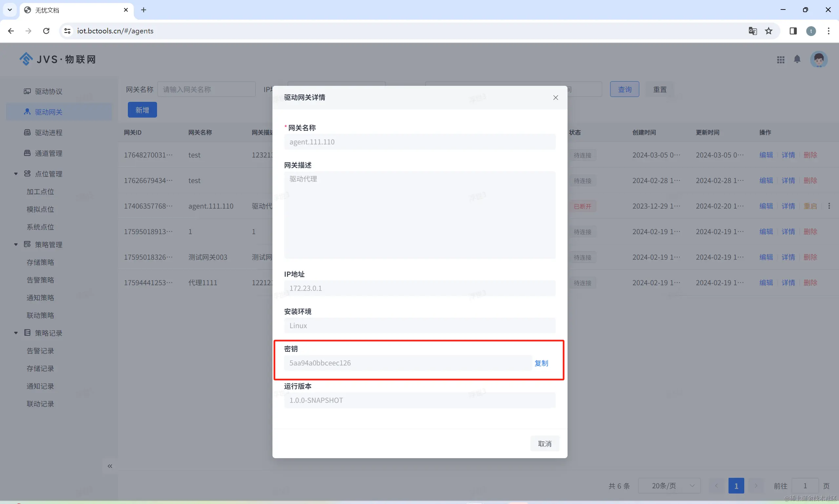Click the notification bell icon
Image resolution: width=839 pixels, height=504 pixels.
click(x=797, y=59)
